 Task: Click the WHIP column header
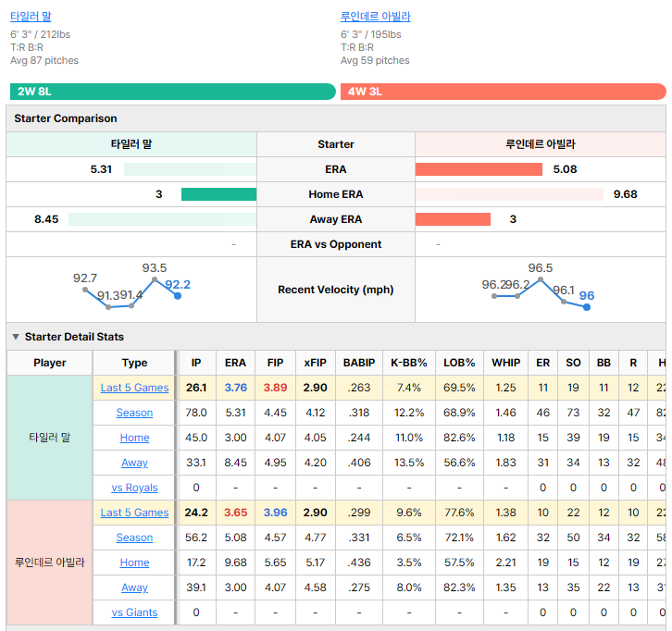tap(506, 363)
